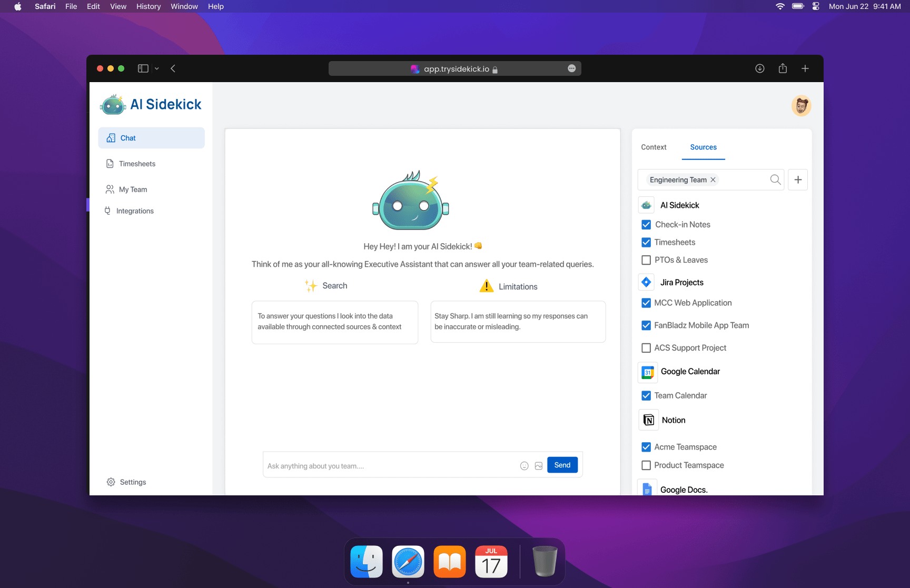Open the Safari File menu
Screen dimensions: 910x588
71,6
